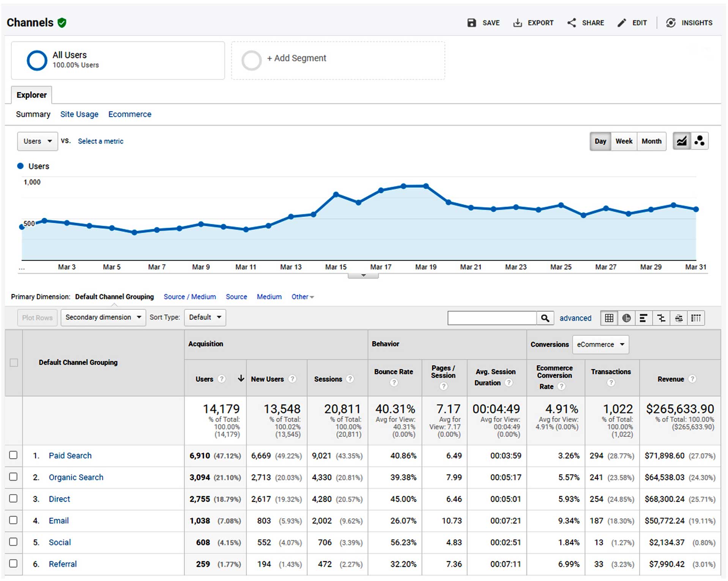The image size is (728, 581).
Task: Switch graph to motion chart bubbles view
Action: pyautogui.click(x=700, y=141)
